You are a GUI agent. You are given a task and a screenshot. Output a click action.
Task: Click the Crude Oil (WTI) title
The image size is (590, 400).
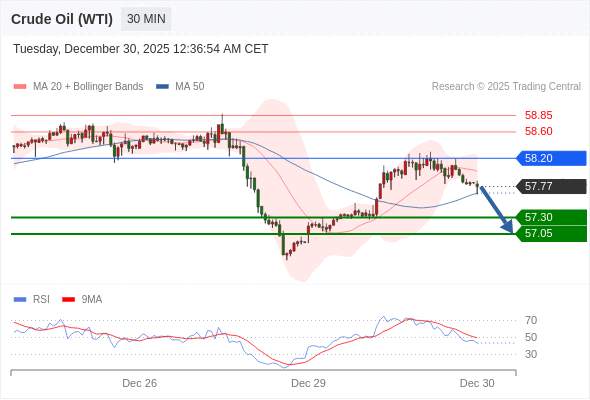click(x=62, y=19)
